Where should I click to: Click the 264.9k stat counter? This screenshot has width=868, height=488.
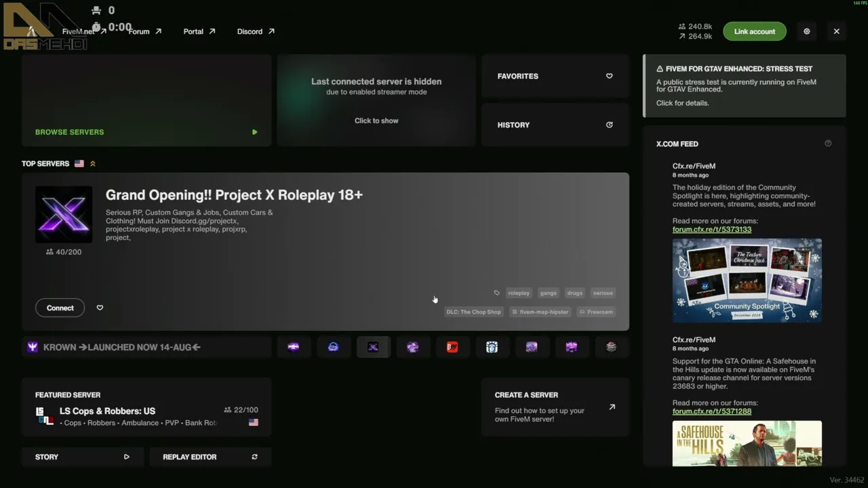click(x=695, y=37)
